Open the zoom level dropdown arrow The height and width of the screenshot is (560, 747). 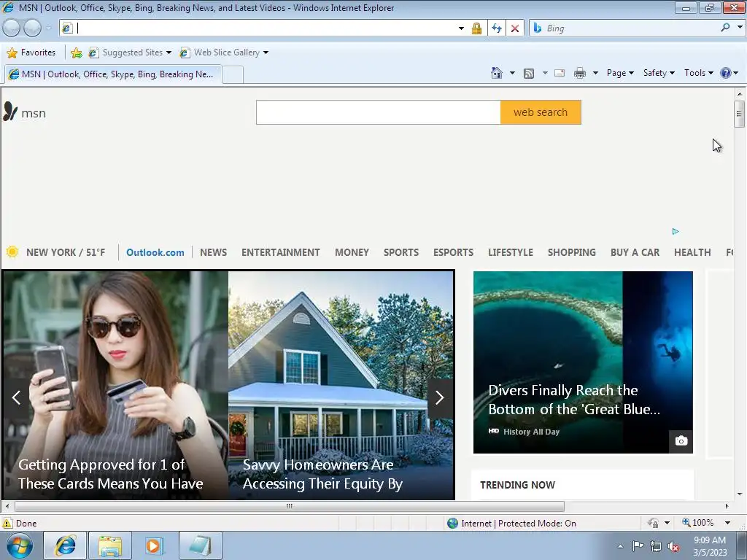(x=727, y=523)
